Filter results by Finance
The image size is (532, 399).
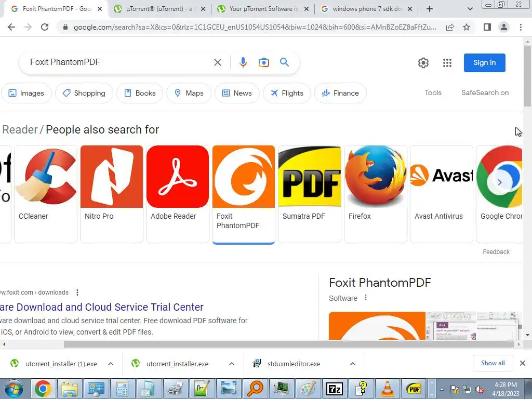click(x=341, y=93)
